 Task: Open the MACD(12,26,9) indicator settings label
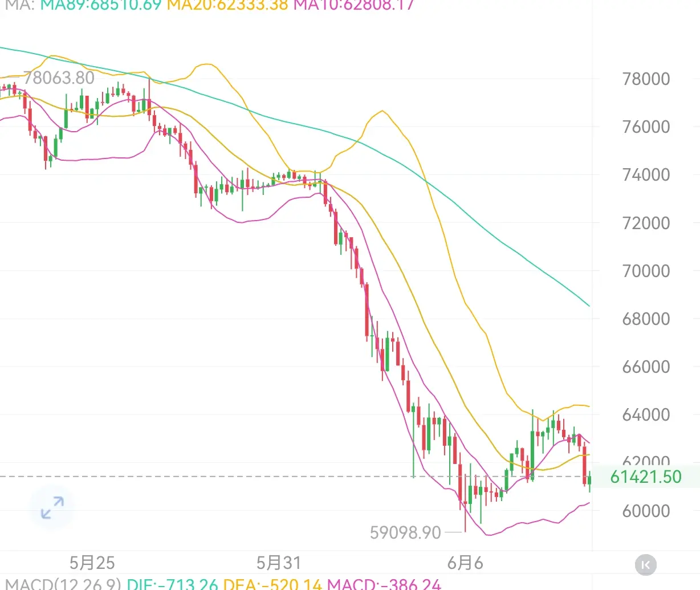(x=63, y=584)
